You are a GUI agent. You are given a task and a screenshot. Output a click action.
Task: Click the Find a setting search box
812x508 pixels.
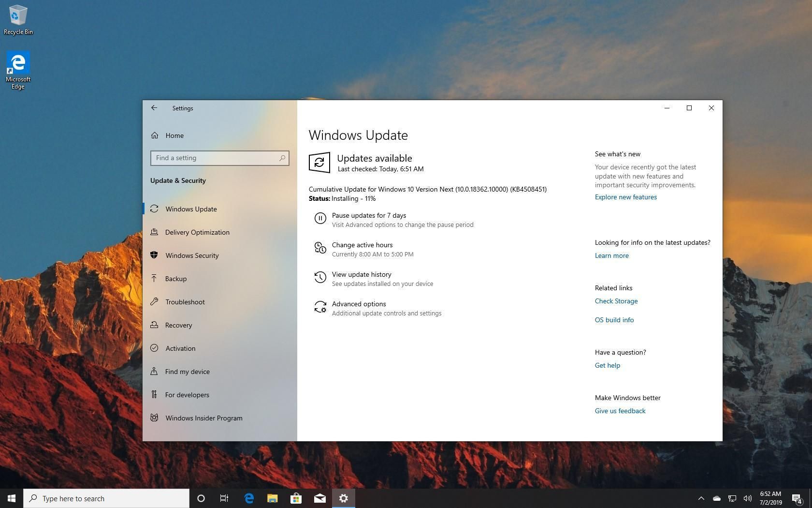pos(220,158)
